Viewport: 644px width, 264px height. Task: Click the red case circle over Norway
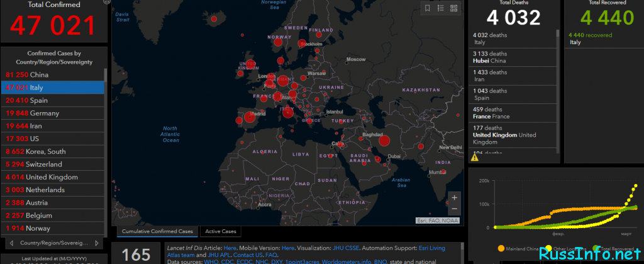[x=278, y=42]
